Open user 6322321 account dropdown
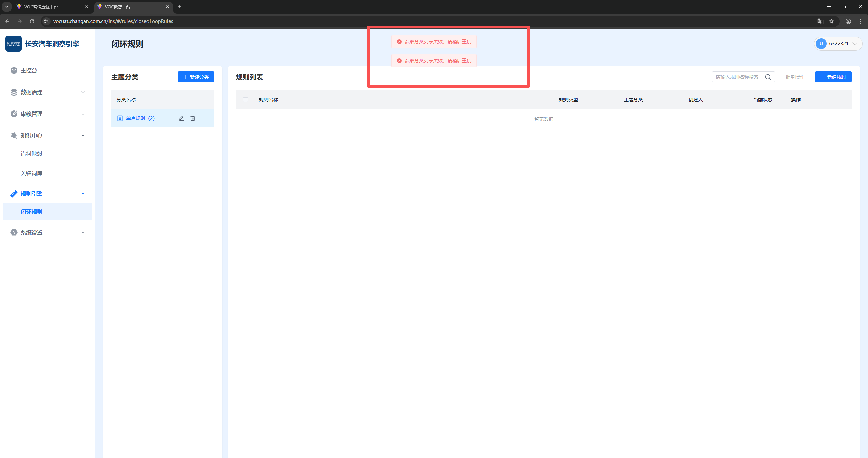 point(838,44)
